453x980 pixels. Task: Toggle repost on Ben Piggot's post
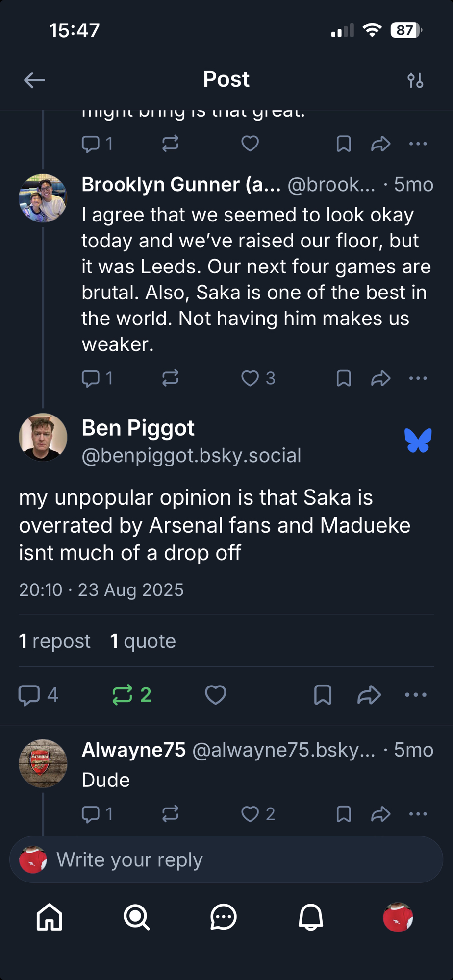tap(123, 695)
